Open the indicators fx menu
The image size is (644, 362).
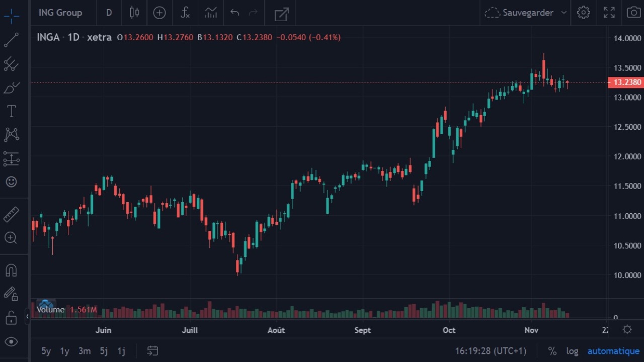[x=185, y=13]
